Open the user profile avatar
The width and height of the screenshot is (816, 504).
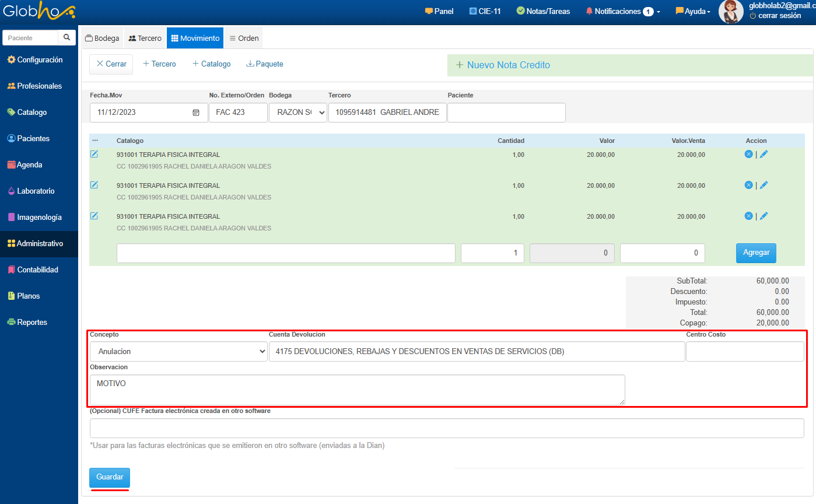[730, 12]
